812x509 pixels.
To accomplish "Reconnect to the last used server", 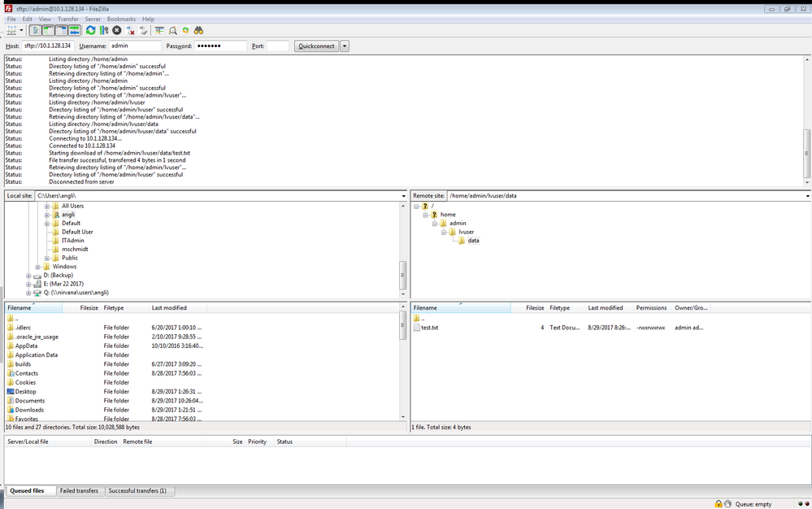I will [x=143, y=31].
